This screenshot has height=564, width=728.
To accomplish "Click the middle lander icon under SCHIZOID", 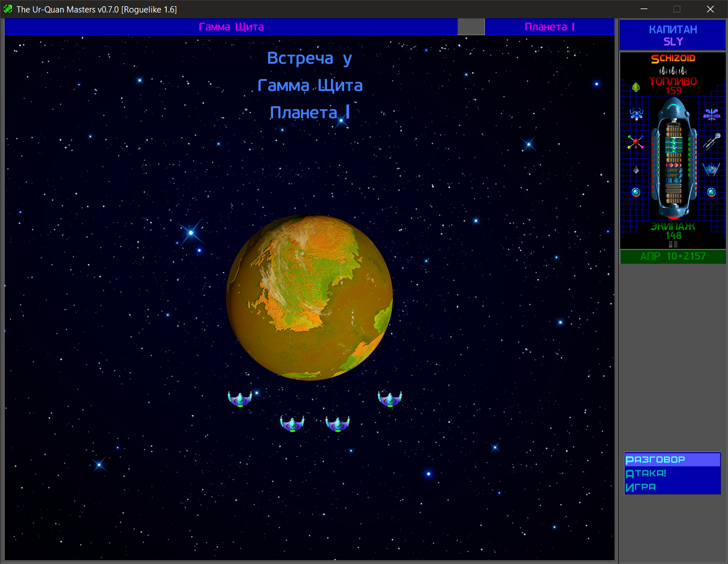I will (x=673, y=71).
